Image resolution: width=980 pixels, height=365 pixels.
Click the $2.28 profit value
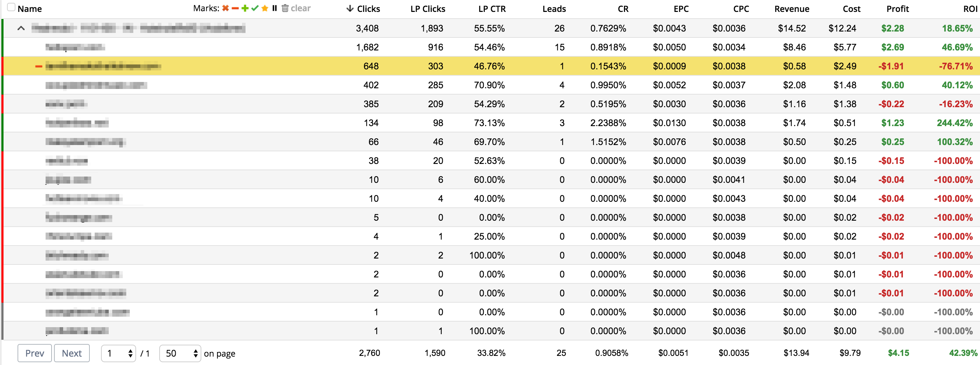tap(893, 28)
